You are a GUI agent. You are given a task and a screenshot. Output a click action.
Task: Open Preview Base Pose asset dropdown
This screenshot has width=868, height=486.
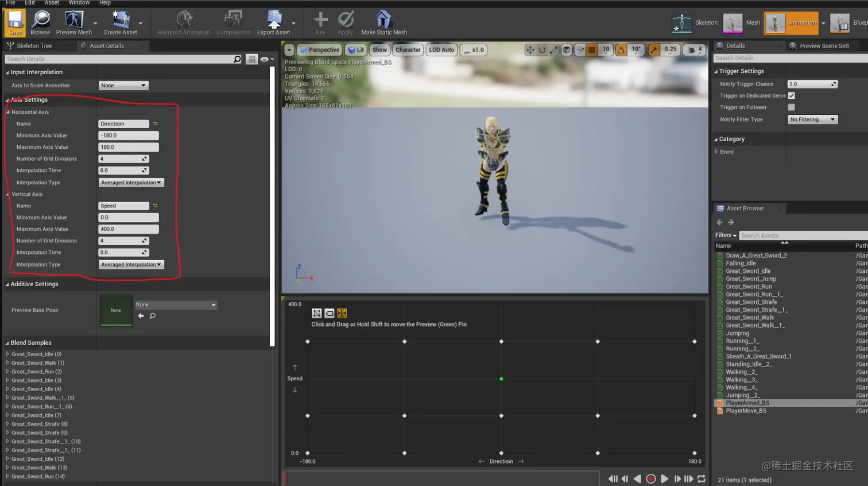coord(176,305)
